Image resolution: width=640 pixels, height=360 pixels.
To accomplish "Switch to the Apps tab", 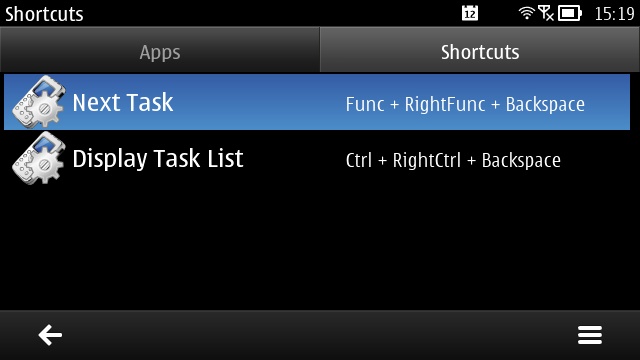I will (160, 50).
